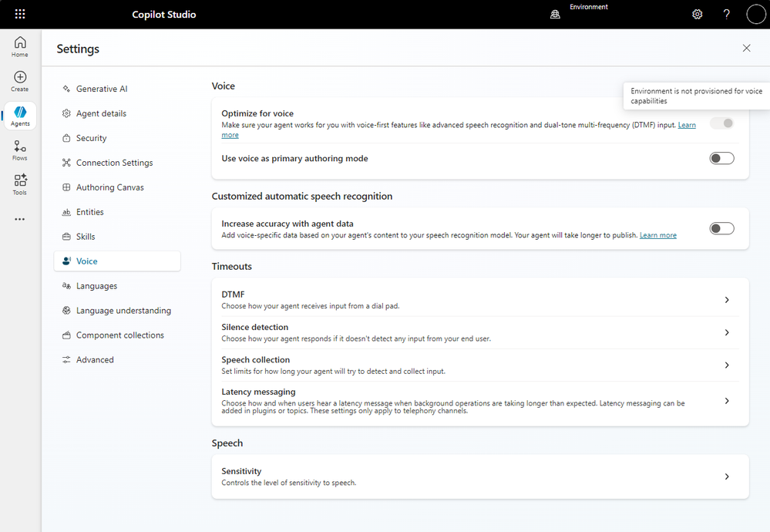Enable Use voice as primary authoring mode
The width and height of the screenshot is (770, 532).
pyautogui.click(x=721, y=158)
